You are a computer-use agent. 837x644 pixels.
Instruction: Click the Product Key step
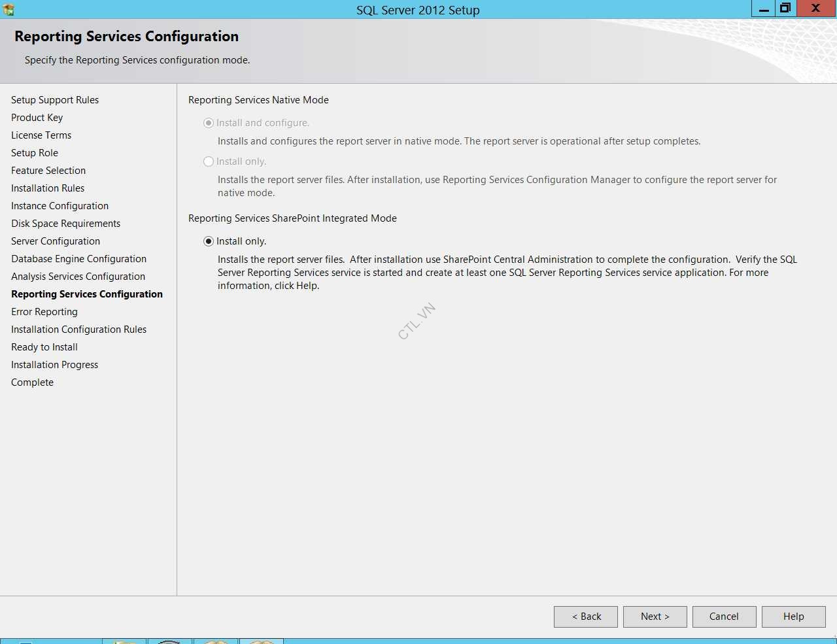pos(37,118)
